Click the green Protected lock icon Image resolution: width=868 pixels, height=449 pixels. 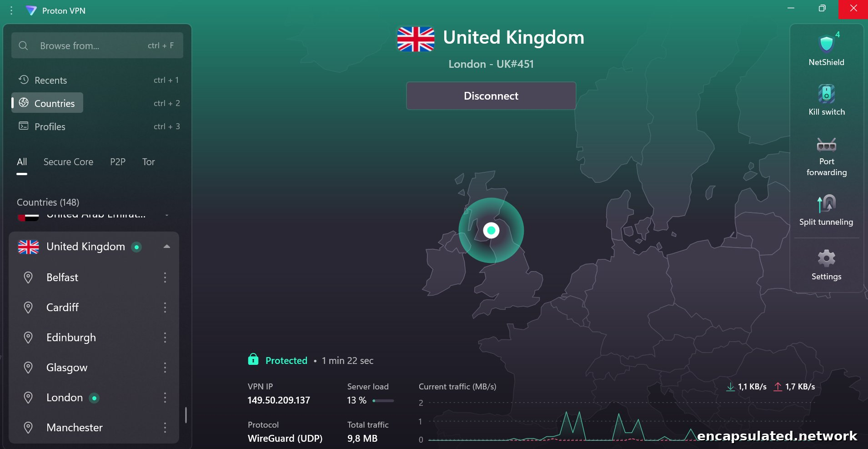[253, 359]
